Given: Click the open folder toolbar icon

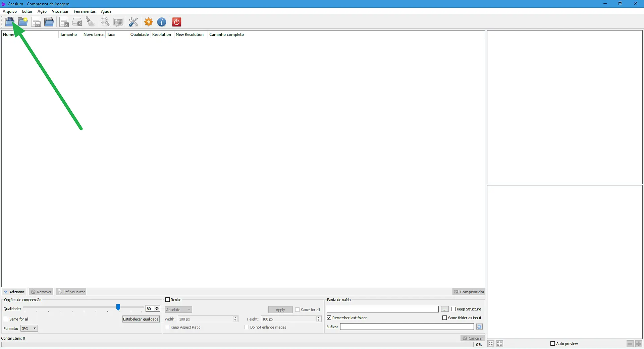Looking at the screenshot, I should click(x=23, y=22).
